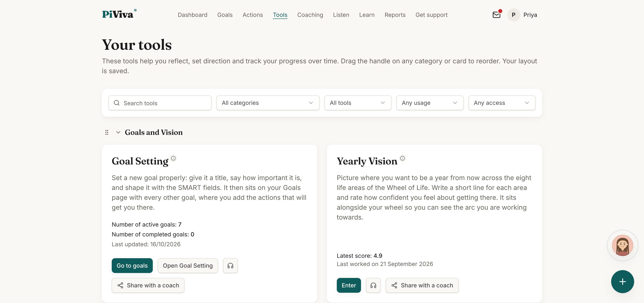Click the Go to goals button
This screenshot has height=303, width=644.
pyautogui.click(x=132, y=265)
